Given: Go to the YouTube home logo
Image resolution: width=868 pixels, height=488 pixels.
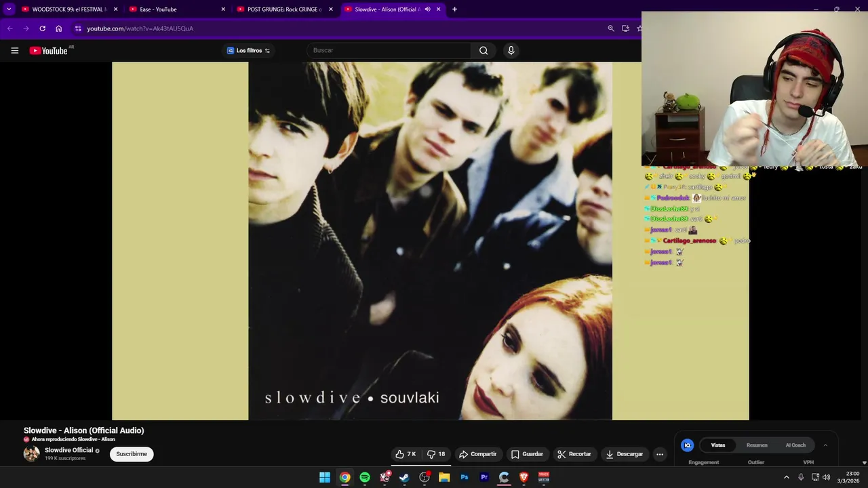Looking at the screenshot, I should tap(49, 50).
